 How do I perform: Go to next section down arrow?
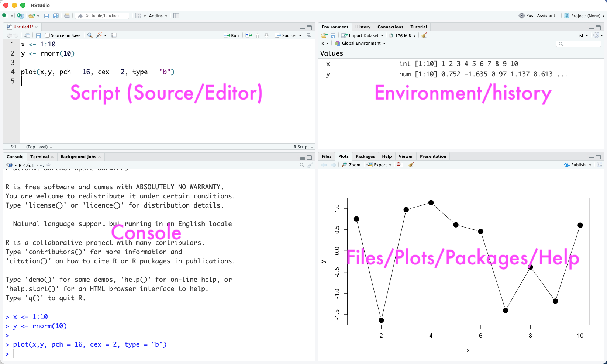(x=266, y=35)
